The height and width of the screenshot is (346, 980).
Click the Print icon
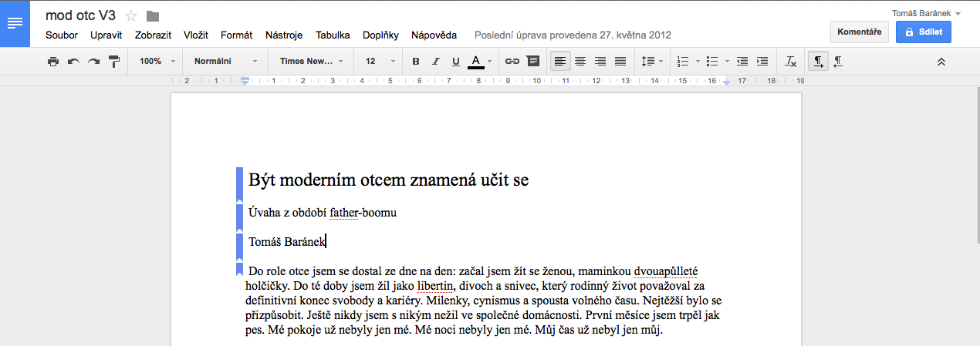53,62
